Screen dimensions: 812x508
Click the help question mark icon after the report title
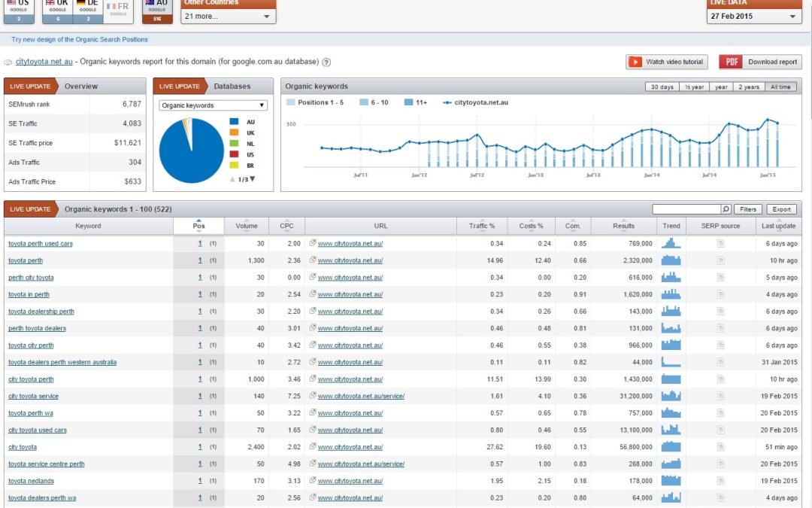[x=326, y=62]
